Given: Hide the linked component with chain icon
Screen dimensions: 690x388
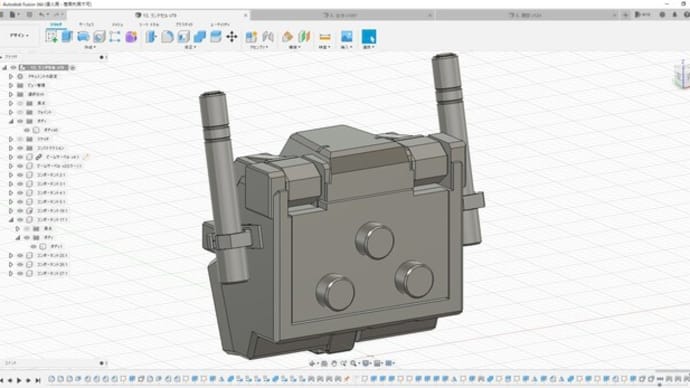Looking at the screenshot, I should point(20,157).
